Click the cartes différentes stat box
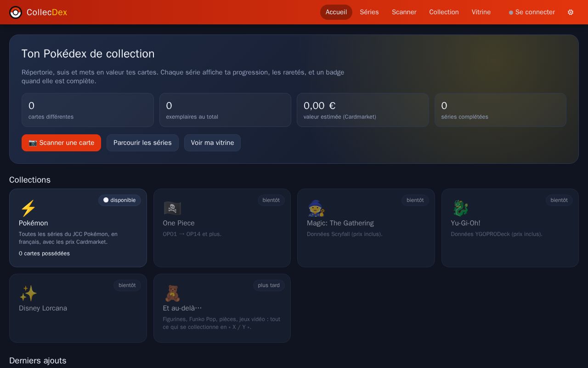Viewport: 588px width, 368px height. [87, 110]
